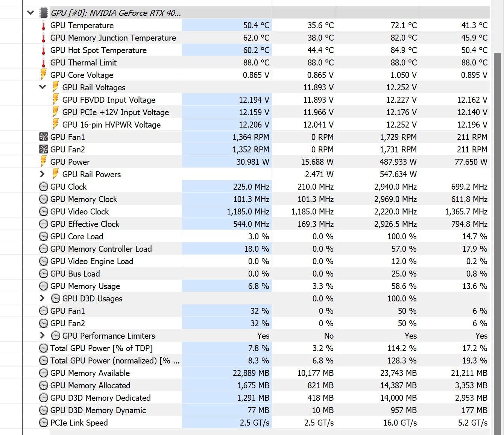The width and height of the screenshot is (504, 435).
Task: Click the gauge icon beside GPU Core Load
Action: (44, 236)
